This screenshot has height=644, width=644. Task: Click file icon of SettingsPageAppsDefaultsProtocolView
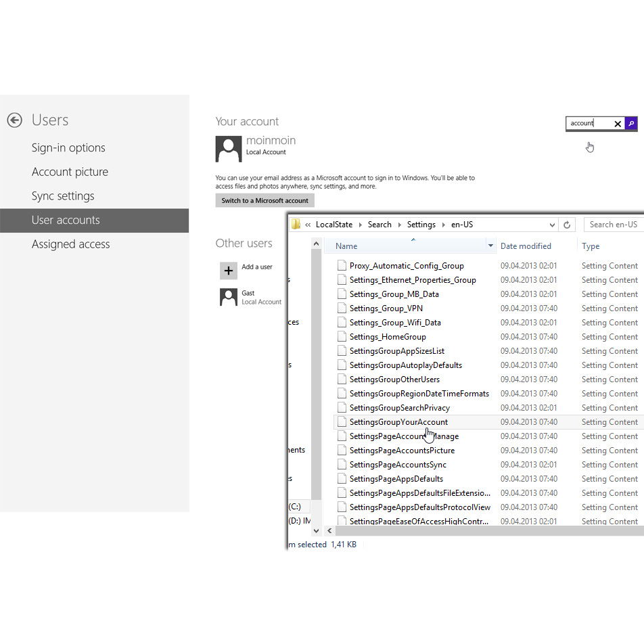[342, 507]
